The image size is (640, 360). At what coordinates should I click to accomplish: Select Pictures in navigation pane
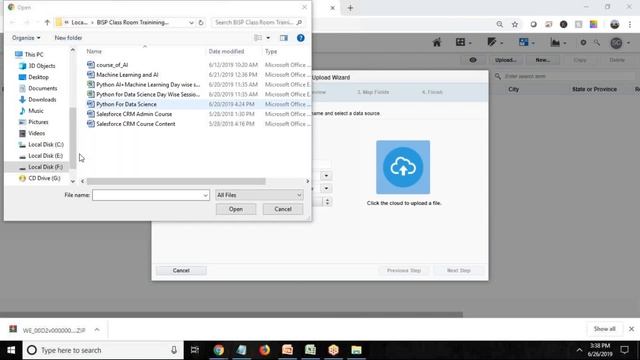[x=38, y=122]
